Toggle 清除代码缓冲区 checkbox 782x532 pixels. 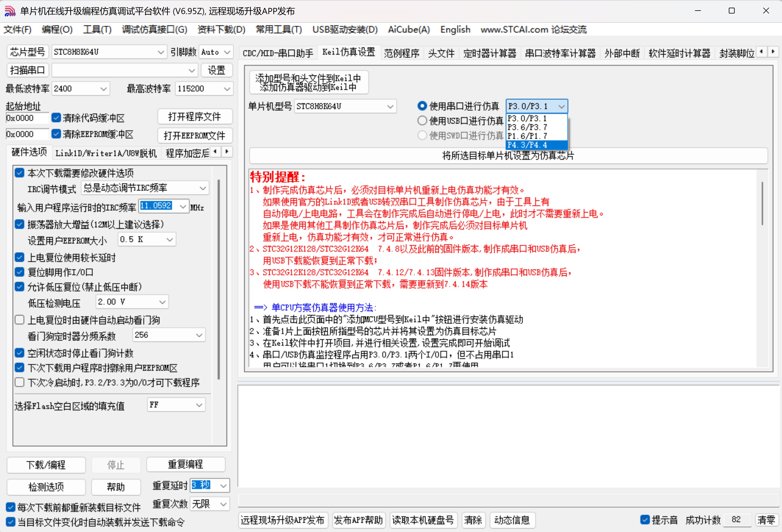56,118
